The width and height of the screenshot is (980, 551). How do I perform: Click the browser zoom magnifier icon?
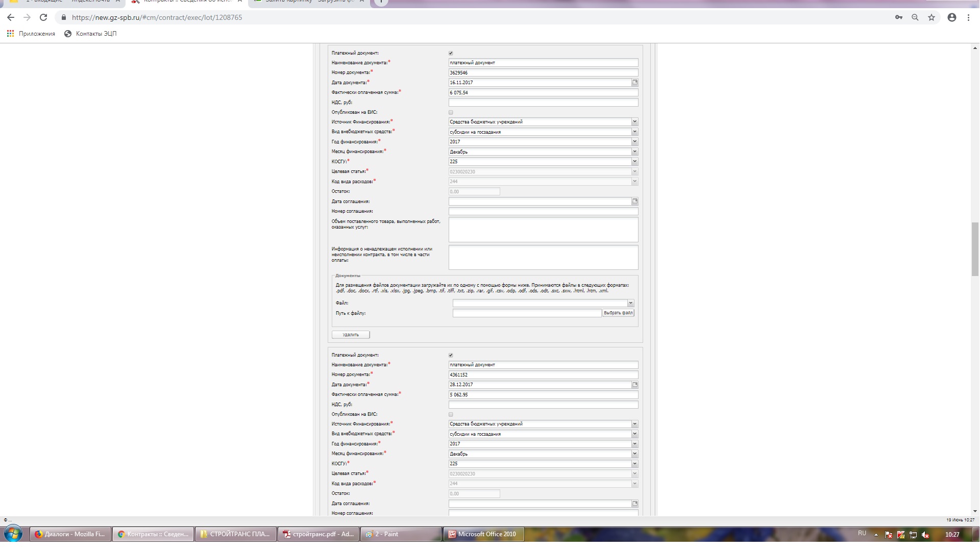click(x=915, y=17)
